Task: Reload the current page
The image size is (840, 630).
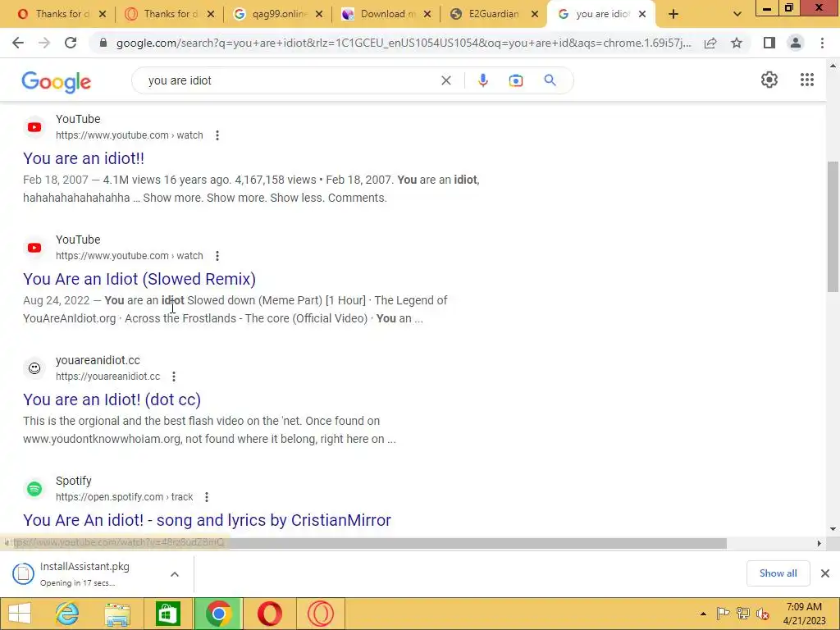Action: pyautogui.click(x=71, y=43)
